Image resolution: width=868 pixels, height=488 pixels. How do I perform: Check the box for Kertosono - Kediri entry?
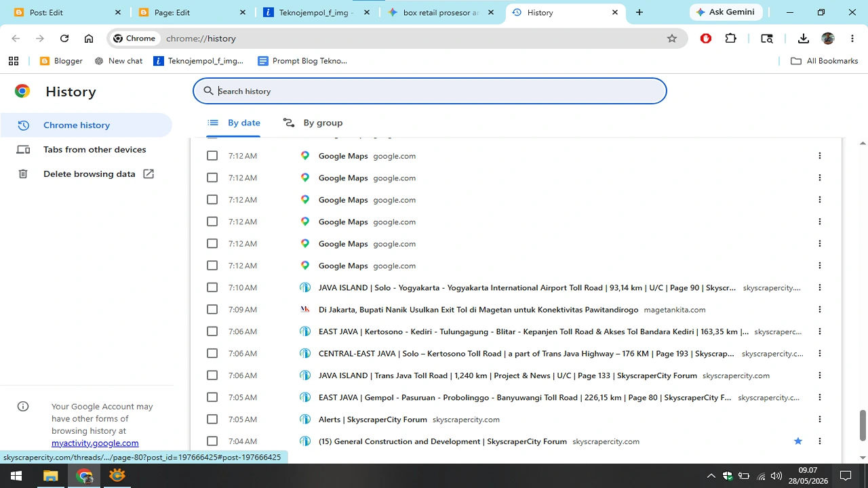[212, 331]
